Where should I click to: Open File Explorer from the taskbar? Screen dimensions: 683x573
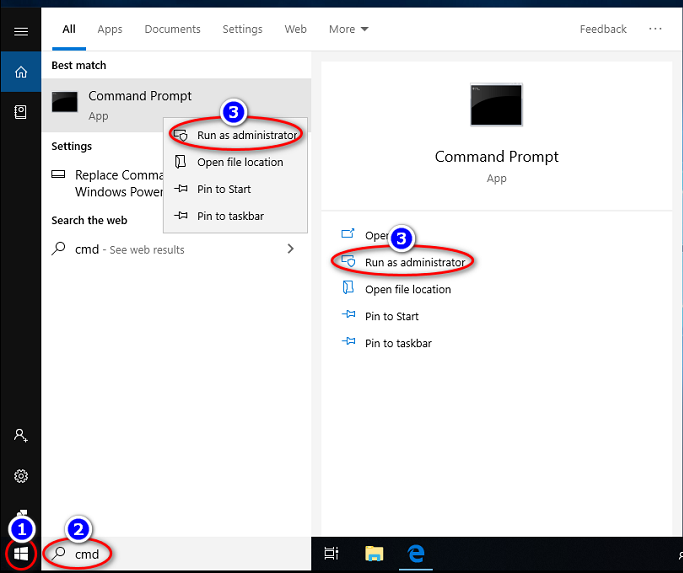[x=374, y=553]
